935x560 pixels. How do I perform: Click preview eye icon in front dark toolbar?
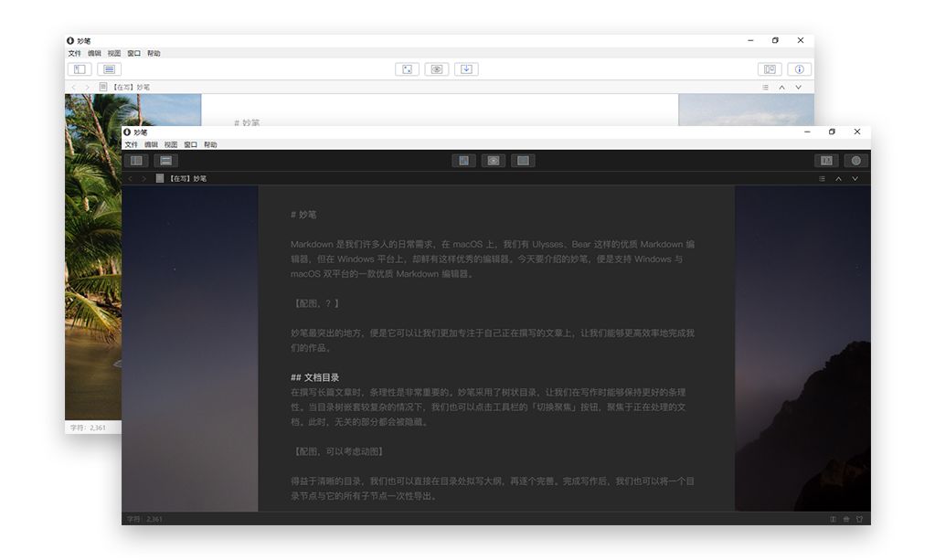494,160
